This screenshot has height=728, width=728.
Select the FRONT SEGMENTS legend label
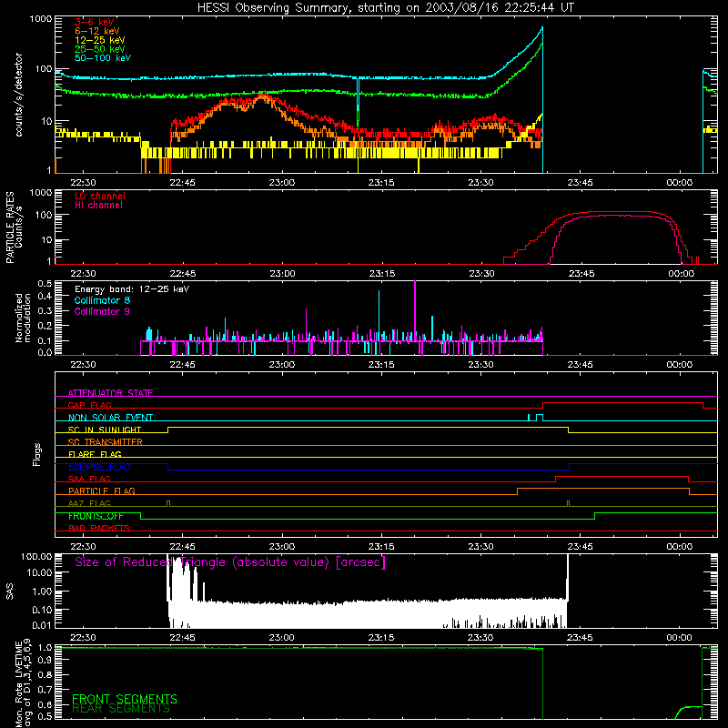click(x=125, y=699)
